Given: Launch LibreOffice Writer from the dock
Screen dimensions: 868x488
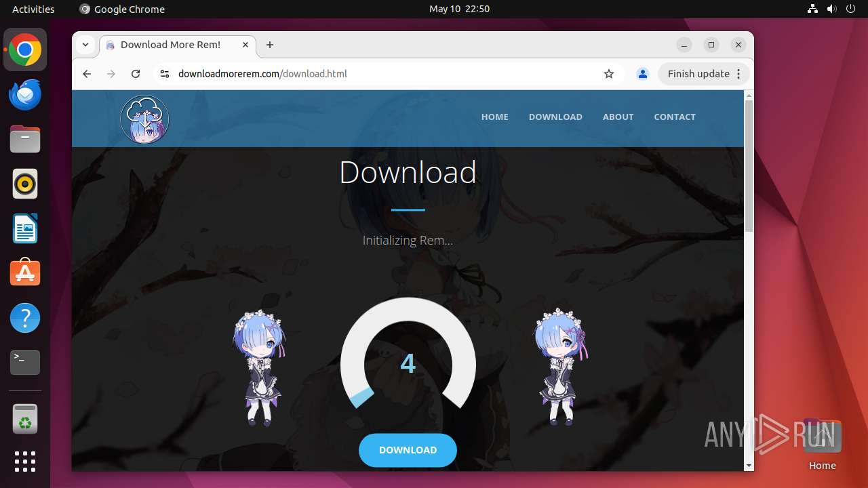Looking at the screenshot, I should (25, 228).
